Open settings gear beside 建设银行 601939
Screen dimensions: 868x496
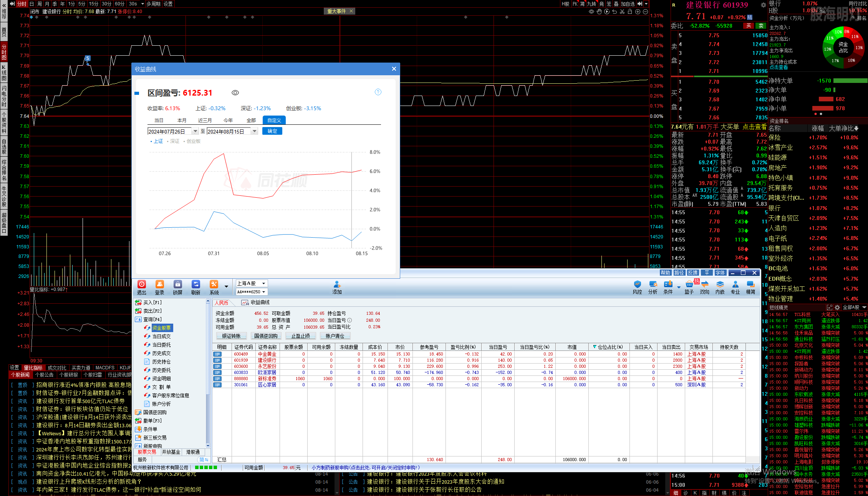[x=763, y=5]
